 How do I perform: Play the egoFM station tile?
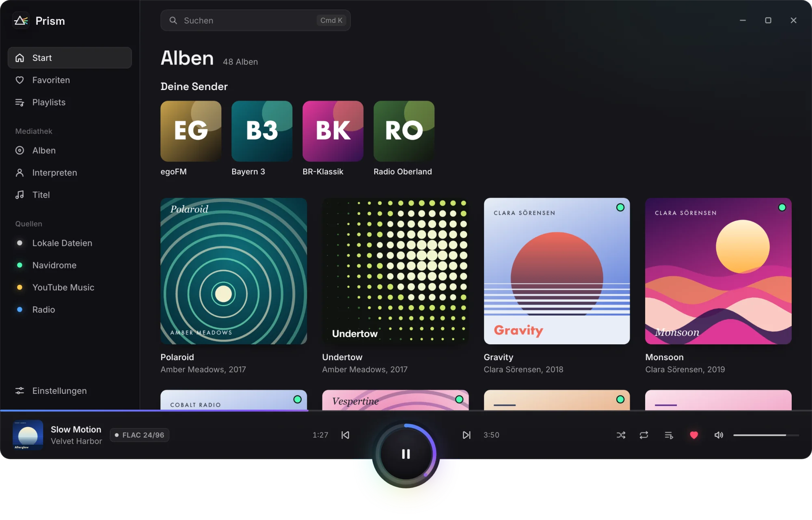[191, 131]
